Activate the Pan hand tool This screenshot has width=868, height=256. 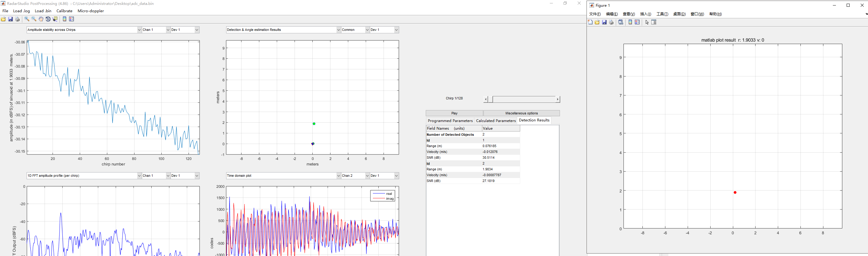(41, 19)
